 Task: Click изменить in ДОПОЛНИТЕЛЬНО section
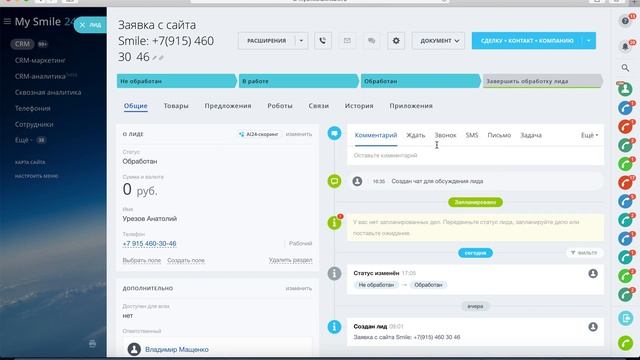[x=298, y=288]
